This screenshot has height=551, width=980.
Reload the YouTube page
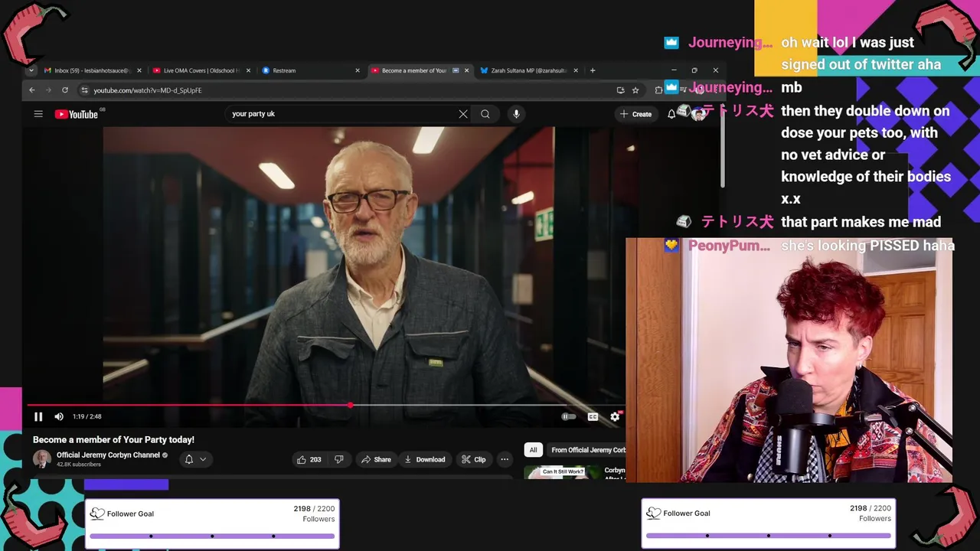click(65, 90)
